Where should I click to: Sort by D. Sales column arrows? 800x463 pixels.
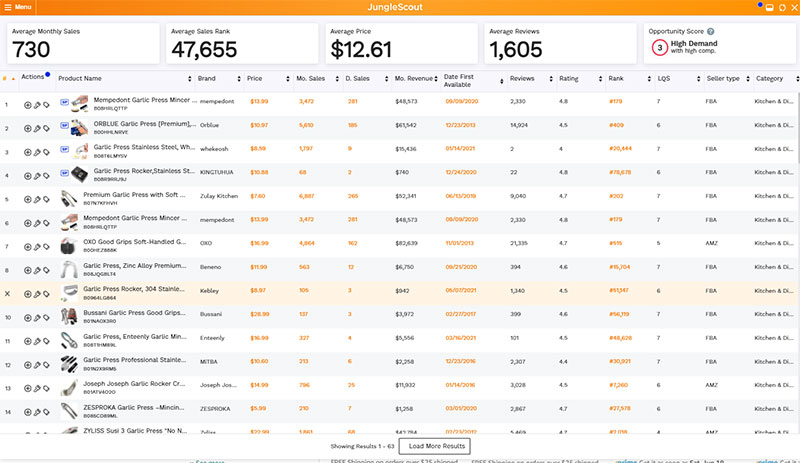(386, 79)
